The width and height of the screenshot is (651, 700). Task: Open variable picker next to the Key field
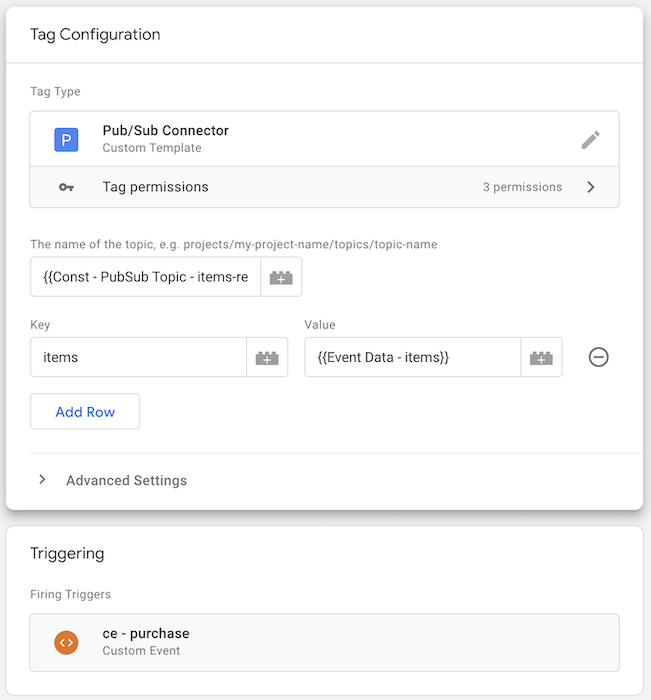coord(267,357)
